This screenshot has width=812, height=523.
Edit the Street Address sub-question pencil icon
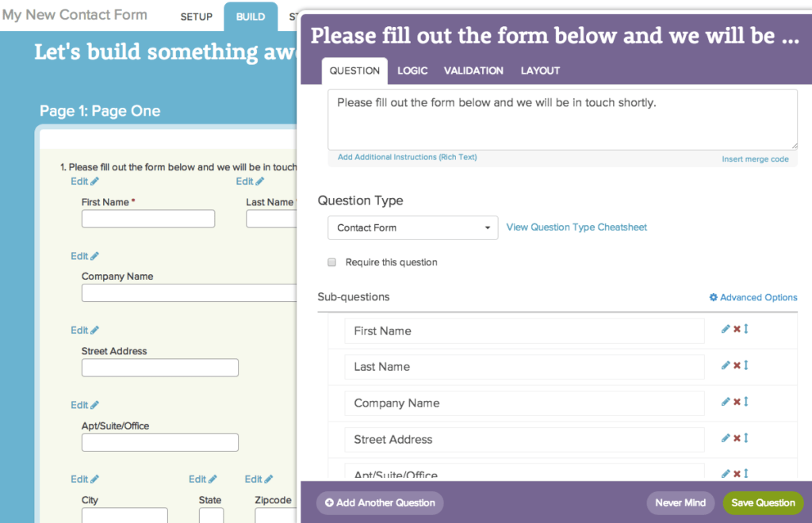726,438
